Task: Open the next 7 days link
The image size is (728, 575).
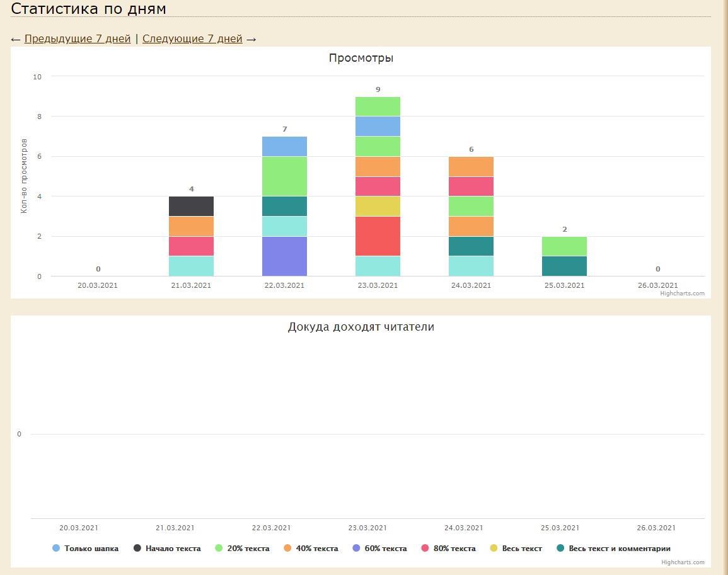Action: pyautogui.click(x=192, y=39)
